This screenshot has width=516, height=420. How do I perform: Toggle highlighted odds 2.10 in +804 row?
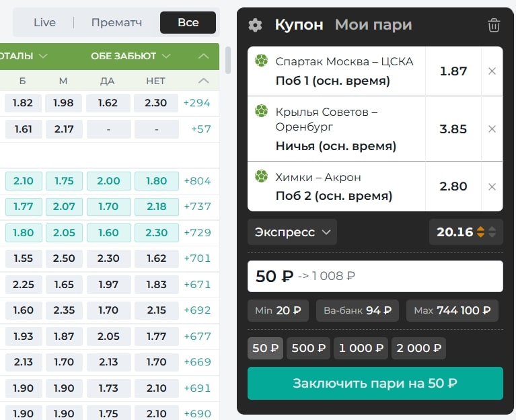(24, 181)
